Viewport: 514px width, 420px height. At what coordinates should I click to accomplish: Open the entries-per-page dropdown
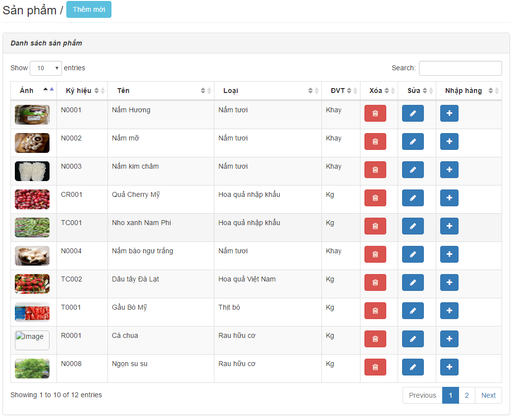coord(46,68)
